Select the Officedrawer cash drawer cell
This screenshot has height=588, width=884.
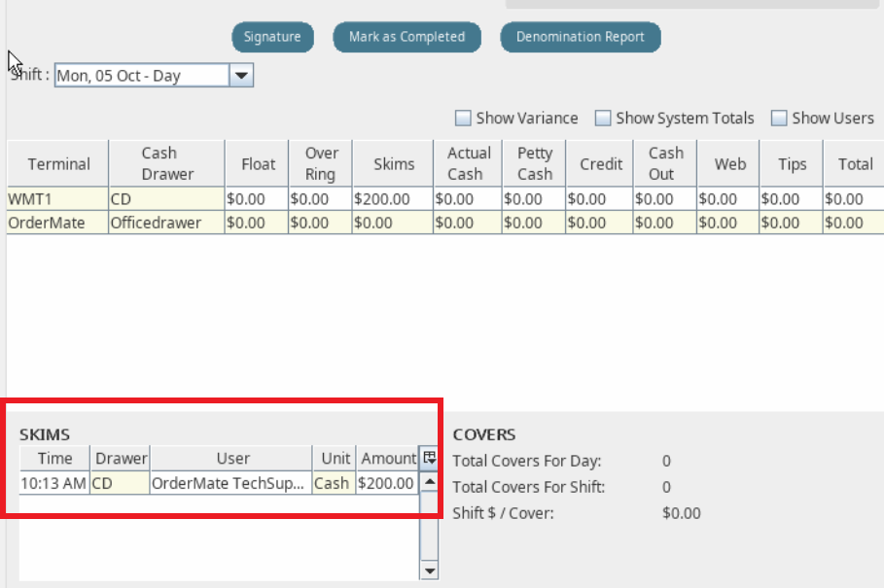167,223
